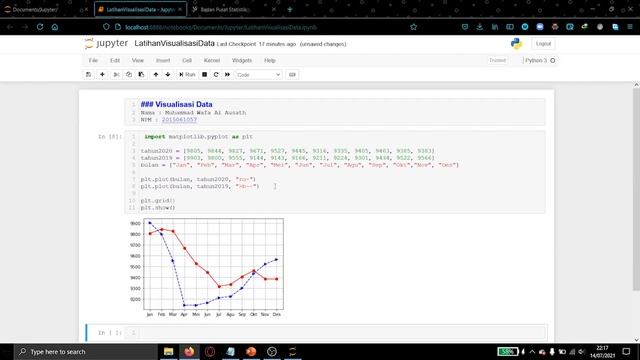This screenshot has width=640, height=360.
Task: Cut selected cells with the scissors icon
Action: [x=116, y=75]
